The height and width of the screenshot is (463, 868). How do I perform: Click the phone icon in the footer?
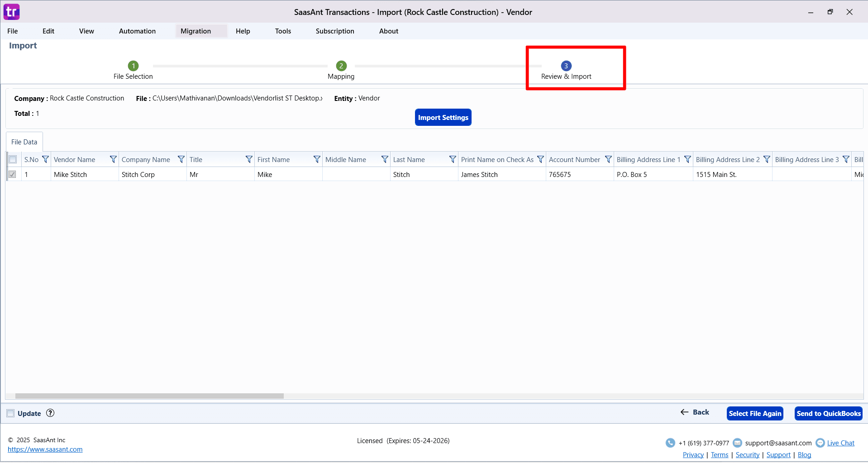(670, 443)
